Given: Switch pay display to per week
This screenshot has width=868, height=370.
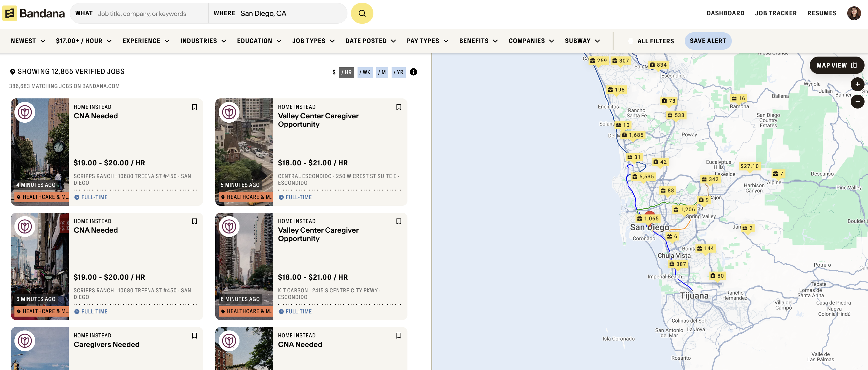Looking at the screenshot, I should pyautogui.click(x=365, y=72).
